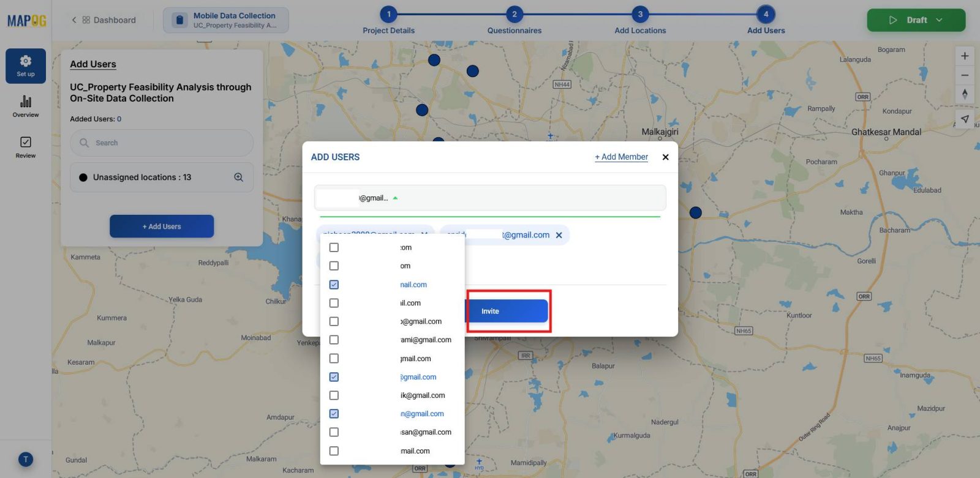Click the MAPOG logo

pos(26,21)
